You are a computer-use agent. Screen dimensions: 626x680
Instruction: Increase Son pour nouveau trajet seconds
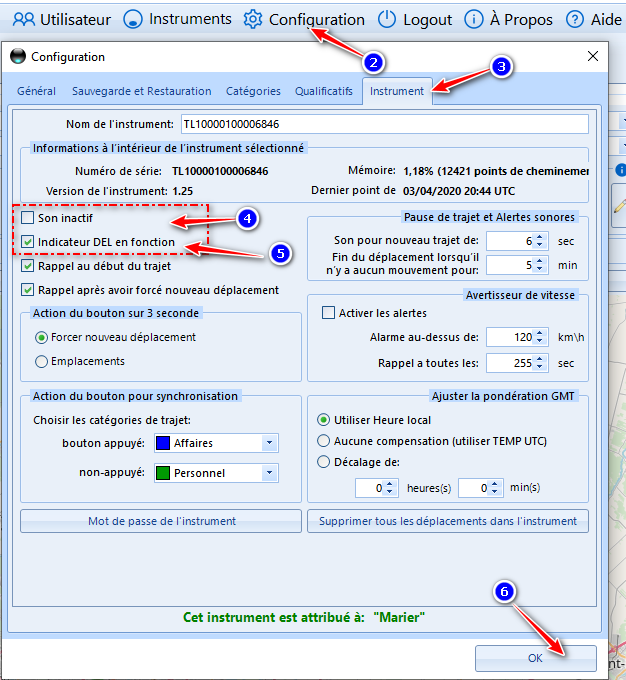(x=539, y=237)
